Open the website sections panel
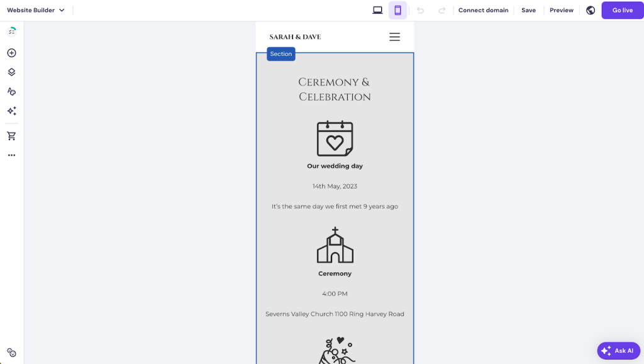 tap(11, 72)
